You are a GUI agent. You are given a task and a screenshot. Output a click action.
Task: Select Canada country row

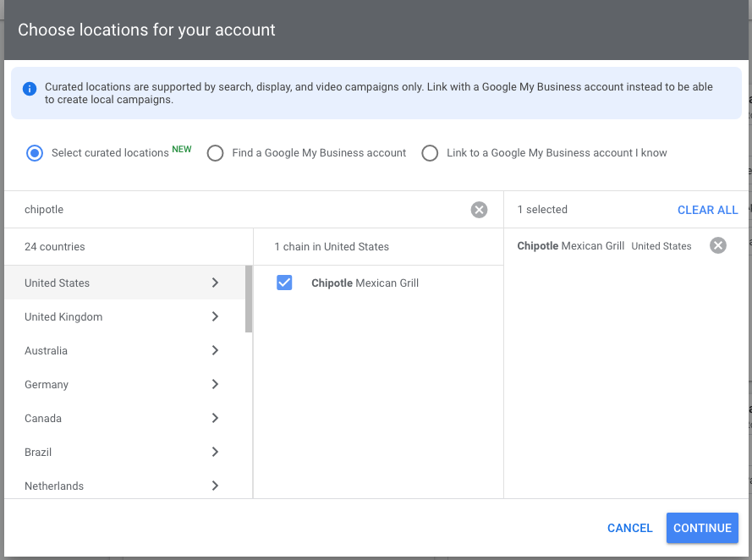click(124, 418)
